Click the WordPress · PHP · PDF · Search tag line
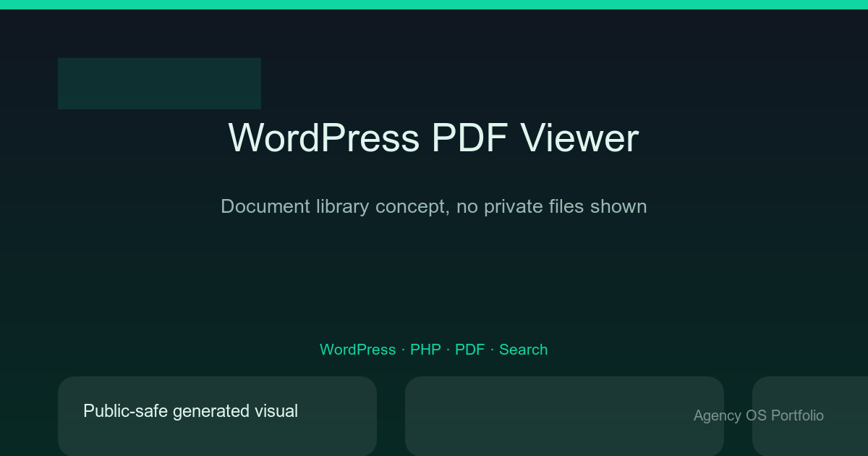 [x=433, y=350]
